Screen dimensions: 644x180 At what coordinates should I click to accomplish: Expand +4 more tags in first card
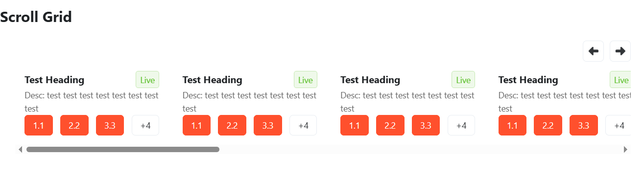(145, 125)
